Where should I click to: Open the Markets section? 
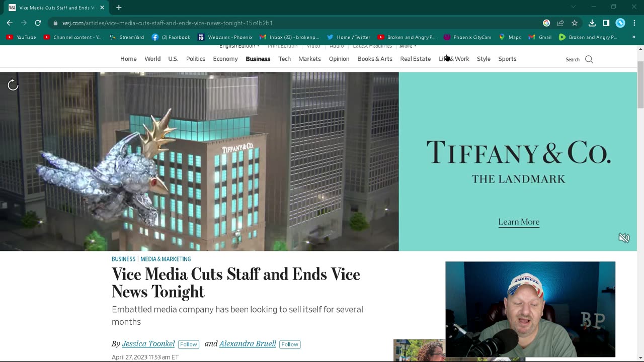pyautogui.click(x=309, y=59)
